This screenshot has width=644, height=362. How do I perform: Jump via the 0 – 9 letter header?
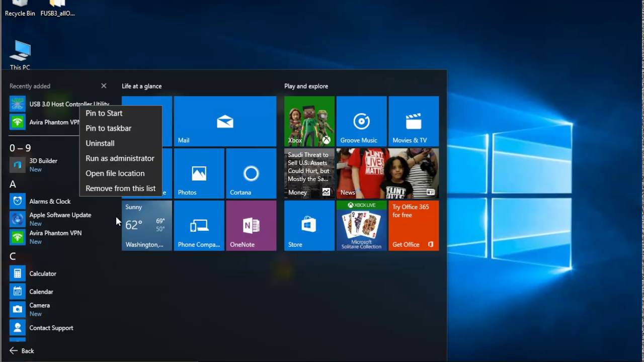20,148
